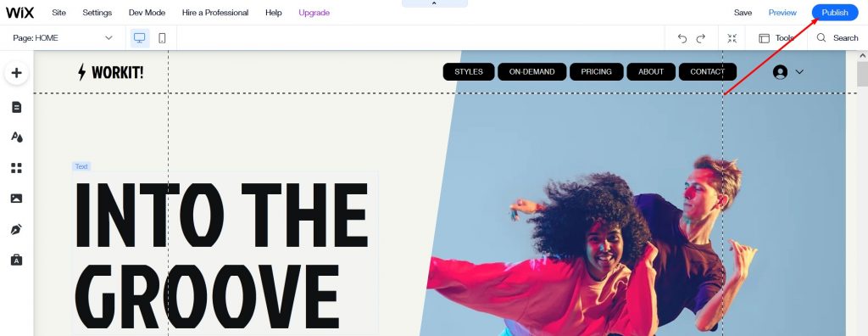Screen dimensions: 868x336
Task: Click the Redo arrow icon
Action: pos(701,38)
